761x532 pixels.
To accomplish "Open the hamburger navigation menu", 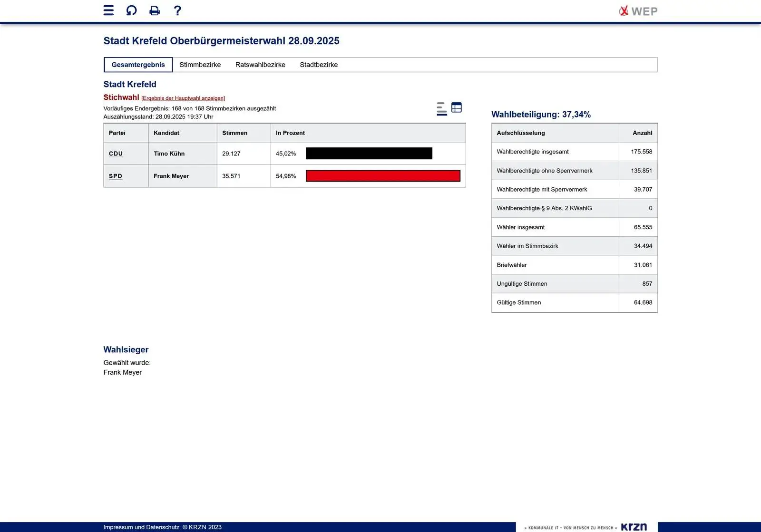I will (108, 10).
